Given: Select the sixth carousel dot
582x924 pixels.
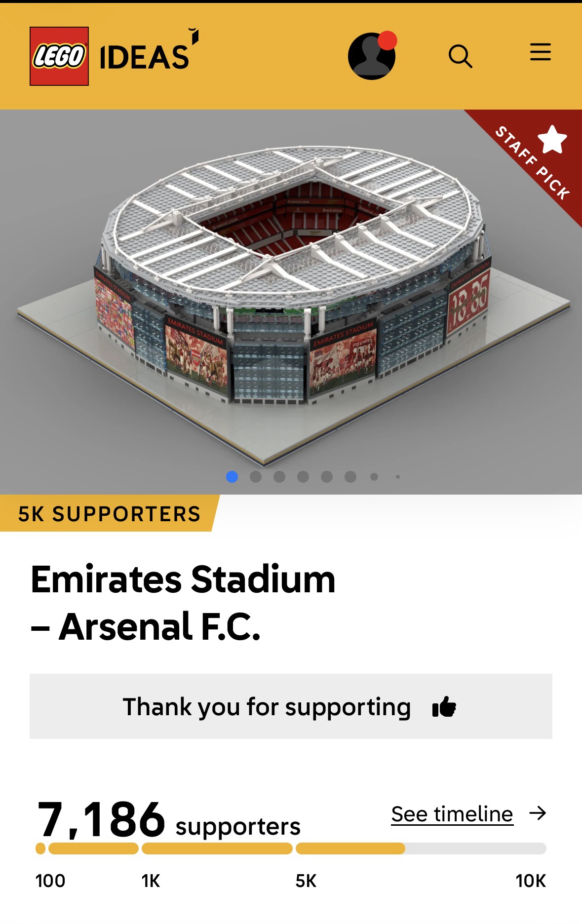Looking at the screenshot, I should (x=350, y=477).
